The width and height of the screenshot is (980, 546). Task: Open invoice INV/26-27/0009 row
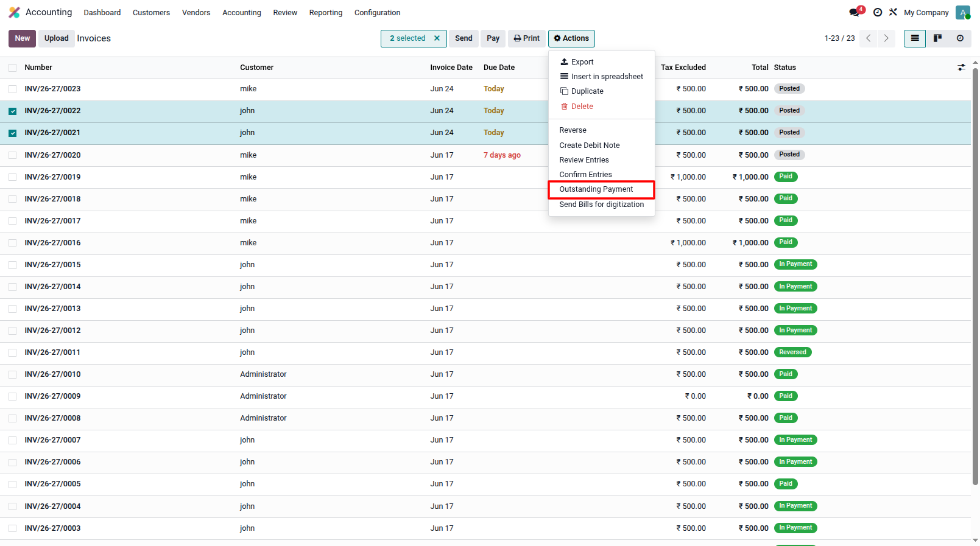(485, 396)
